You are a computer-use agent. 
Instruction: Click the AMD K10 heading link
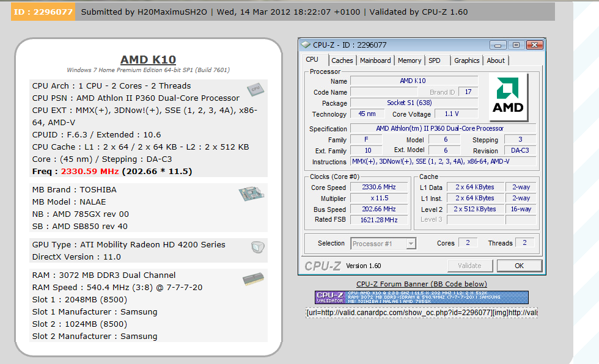148,59
